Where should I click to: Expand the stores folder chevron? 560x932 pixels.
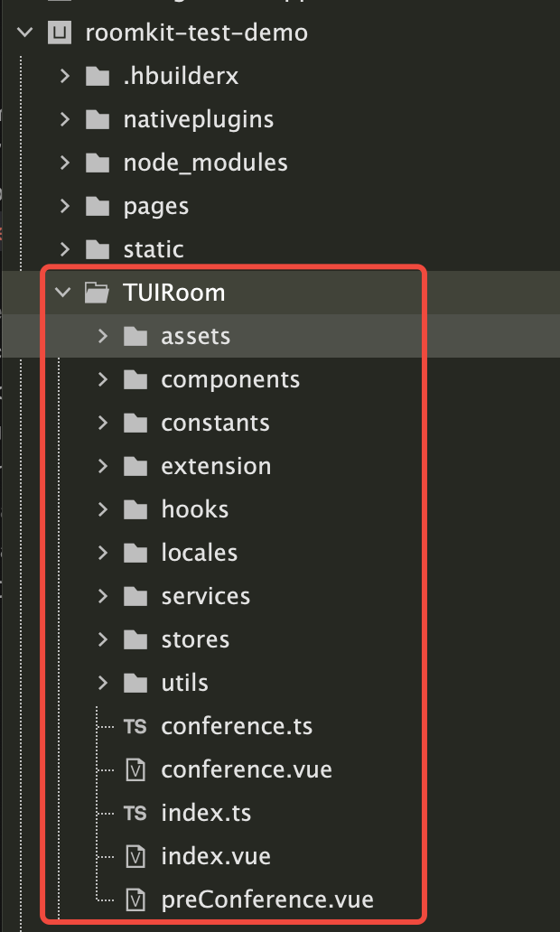103,639
